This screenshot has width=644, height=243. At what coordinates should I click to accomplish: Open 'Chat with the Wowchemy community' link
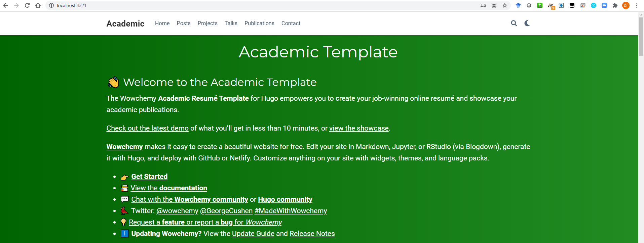pyautogui.click(x=190, y=199)
